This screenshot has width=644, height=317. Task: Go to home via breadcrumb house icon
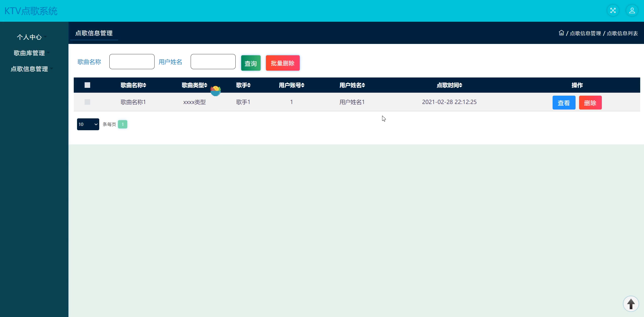coord(561,33)
